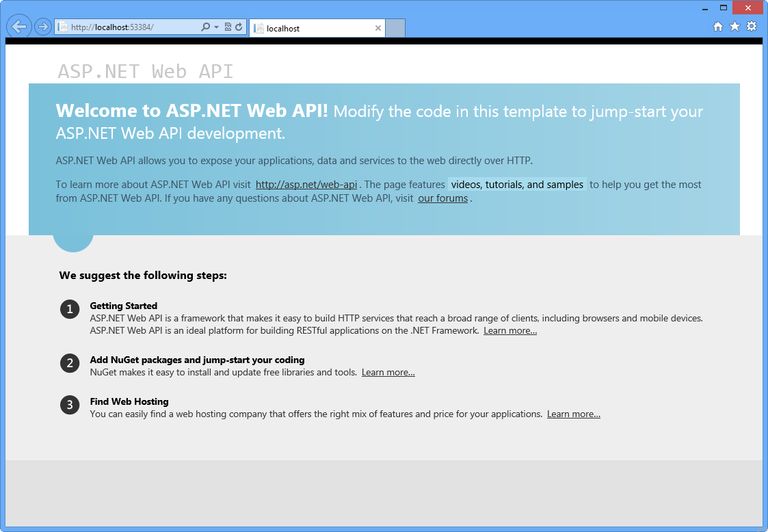Viewport: 768px width, 532px height.
Task: Open Favorites with the star icon
Action: point(734,26)
